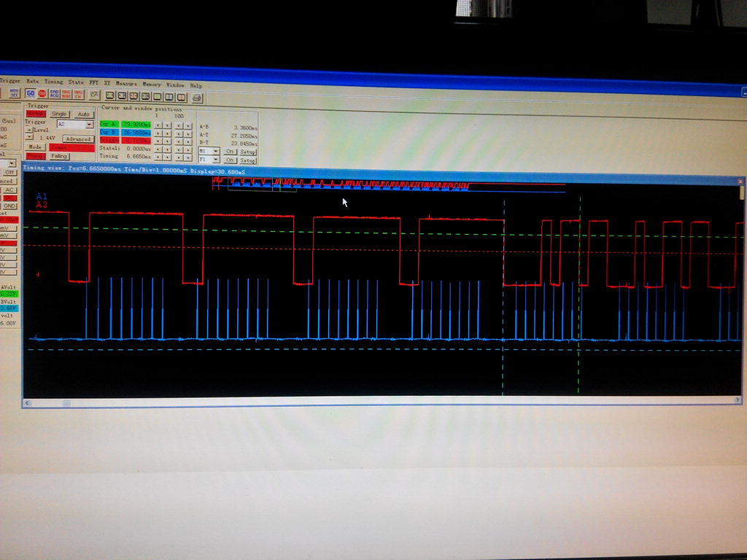Click the GO acquisition button
Viewport: 747px width, 560px height.
31,93
